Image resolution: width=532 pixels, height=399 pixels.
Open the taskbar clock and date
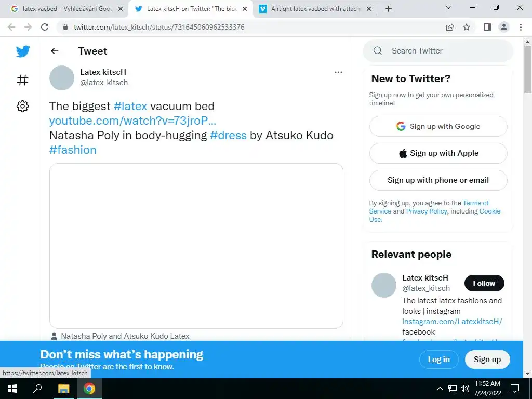487,389
